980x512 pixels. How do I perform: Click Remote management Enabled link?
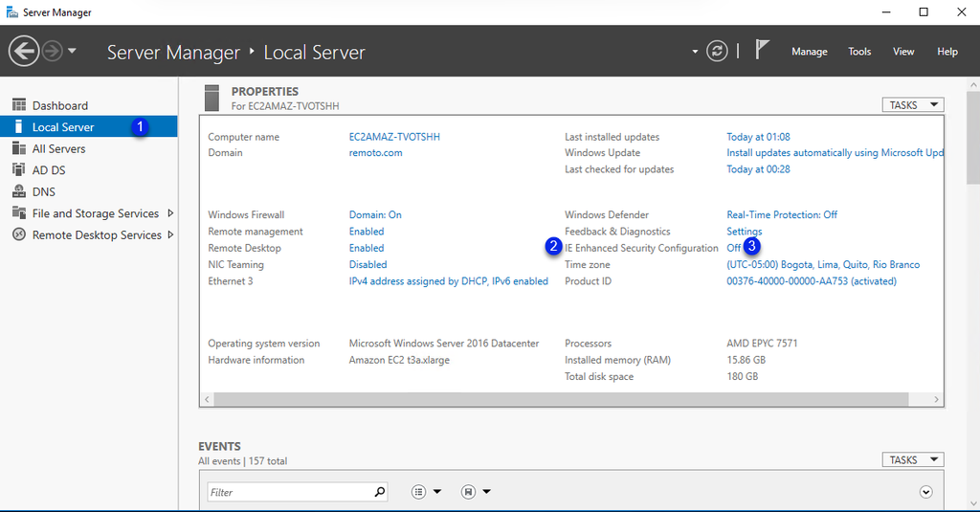click(367, 232)
